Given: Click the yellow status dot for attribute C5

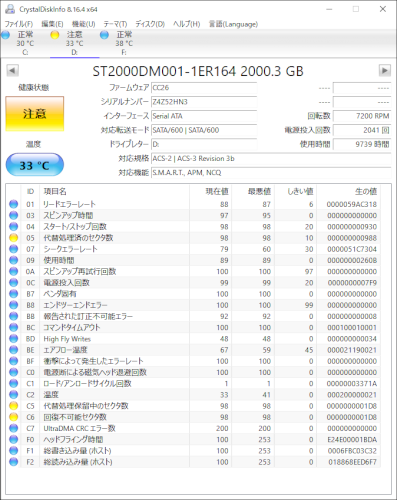Looking at the screenshot, I should pyautogui.click(x=14, y=406).
